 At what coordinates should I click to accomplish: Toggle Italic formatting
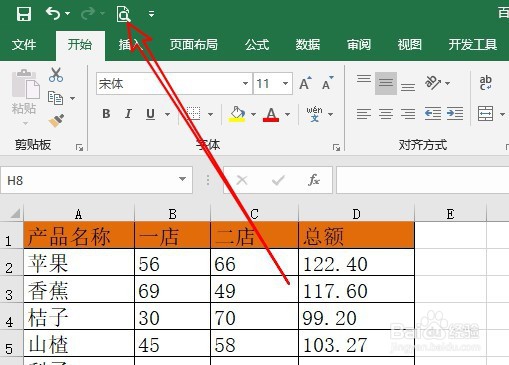(x=128, y=114)
